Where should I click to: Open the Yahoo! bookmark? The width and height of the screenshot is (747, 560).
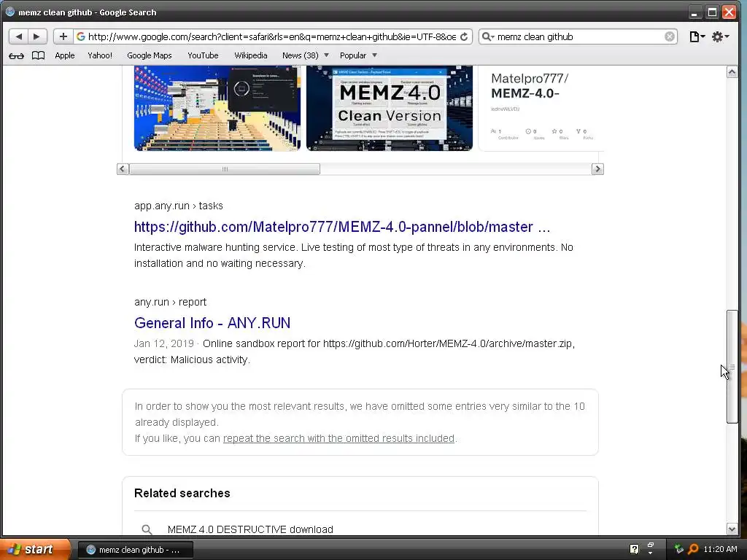(x=100, y=55)
